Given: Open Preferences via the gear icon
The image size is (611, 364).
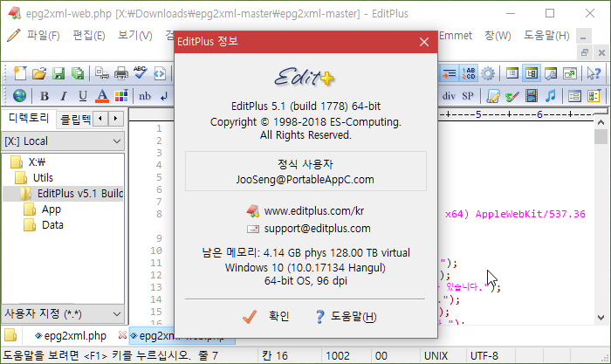Looking at the screenshot, I should pos(488,73).
